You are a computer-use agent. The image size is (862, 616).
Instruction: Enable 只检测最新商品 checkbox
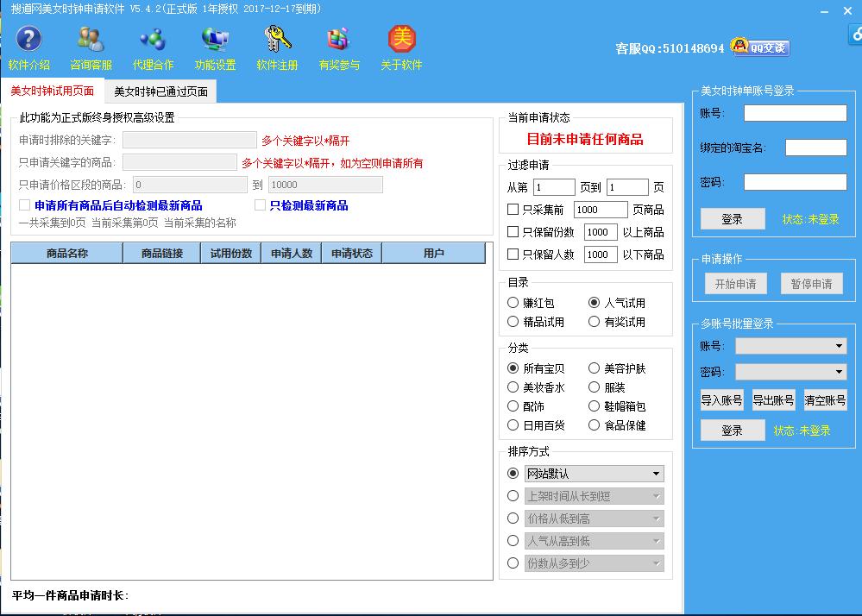coord(259,204)
